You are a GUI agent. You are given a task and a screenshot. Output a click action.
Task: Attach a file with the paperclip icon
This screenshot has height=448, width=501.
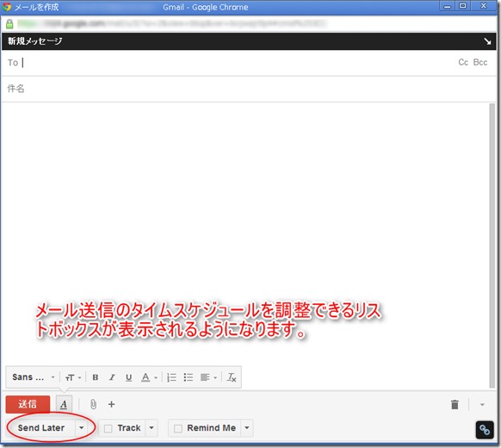[x=93, y=405]
